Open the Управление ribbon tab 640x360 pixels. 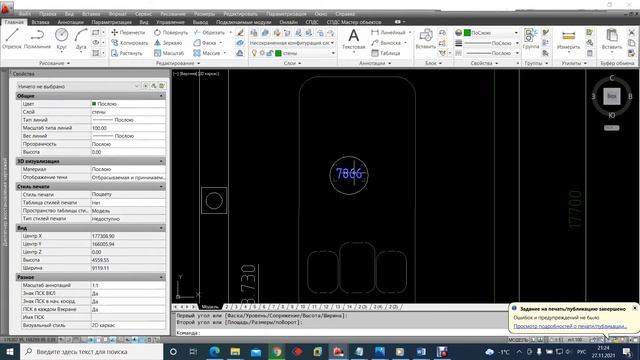coord(170,22)
